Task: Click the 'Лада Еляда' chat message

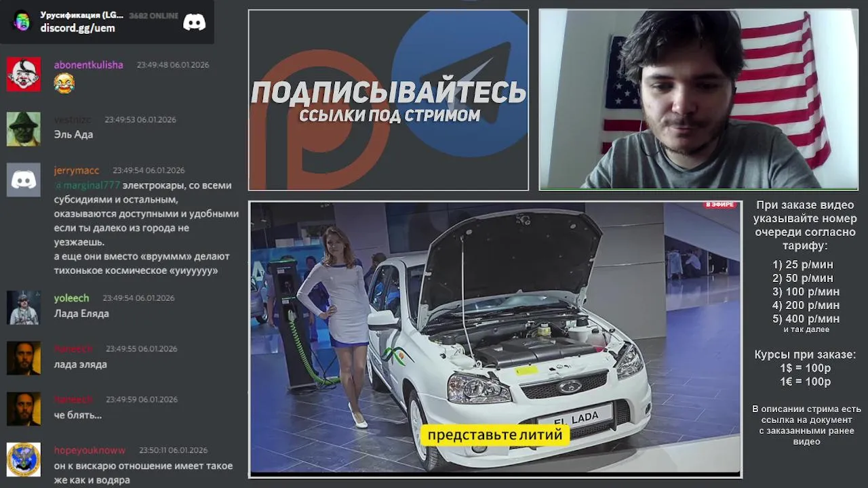Action: coord(81,313)
